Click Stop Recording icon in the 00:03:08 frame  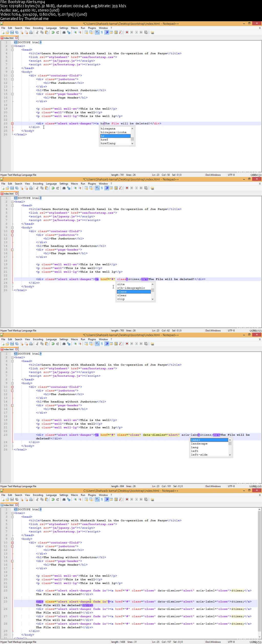coord(132,344)
